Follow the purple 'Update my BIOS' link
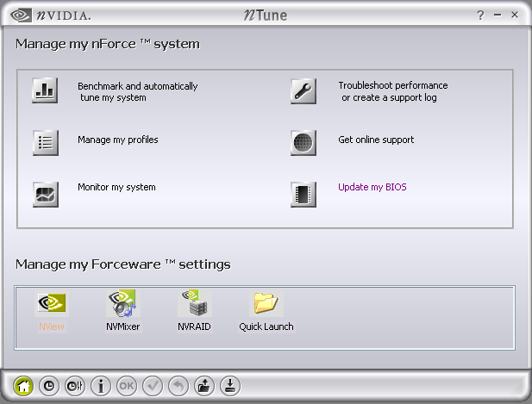The image size is (532, 404). 372,187
